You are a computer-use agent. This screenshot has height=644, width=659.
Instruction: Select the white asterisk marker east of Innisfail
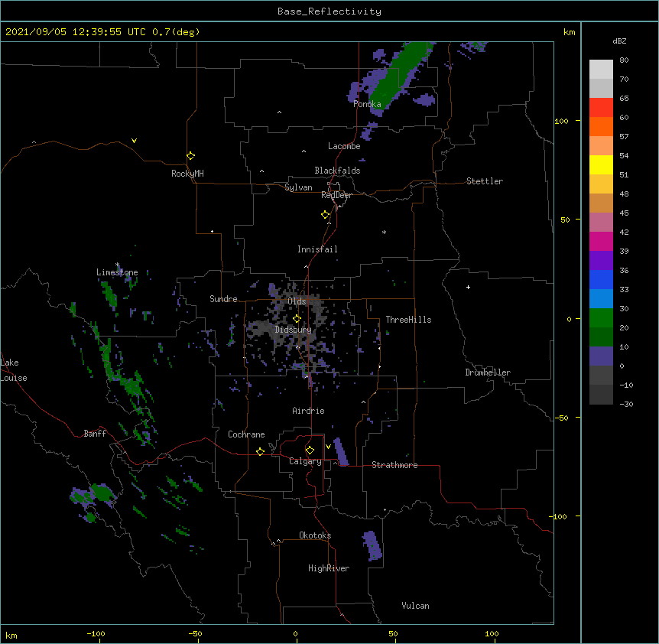[x=384, y=232]
